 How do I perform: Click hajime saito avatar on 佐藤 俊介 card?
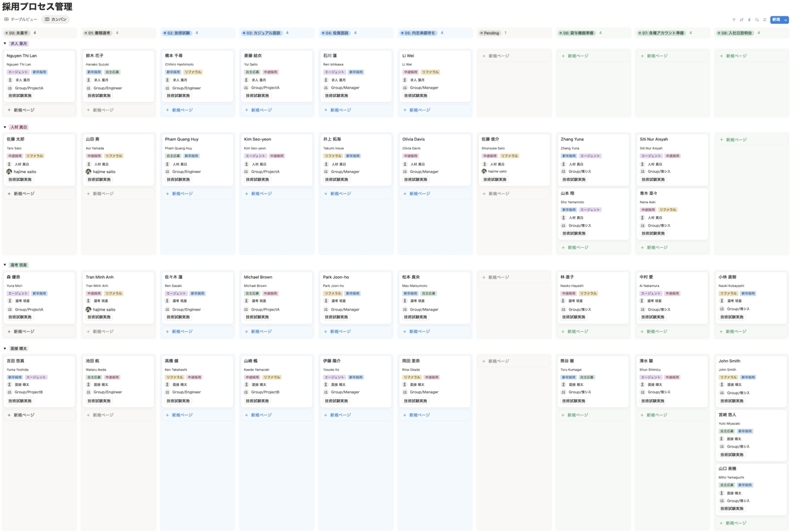coord(484,172)
